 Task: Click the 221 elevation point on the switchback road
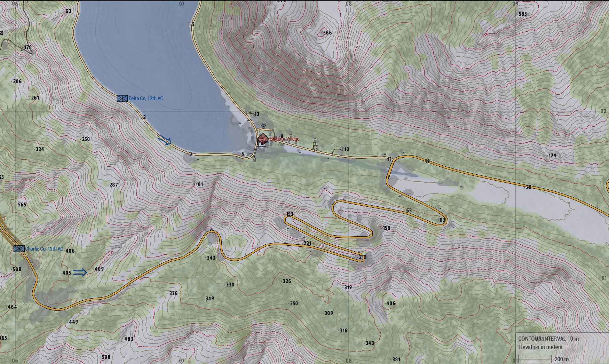point(307,243)
